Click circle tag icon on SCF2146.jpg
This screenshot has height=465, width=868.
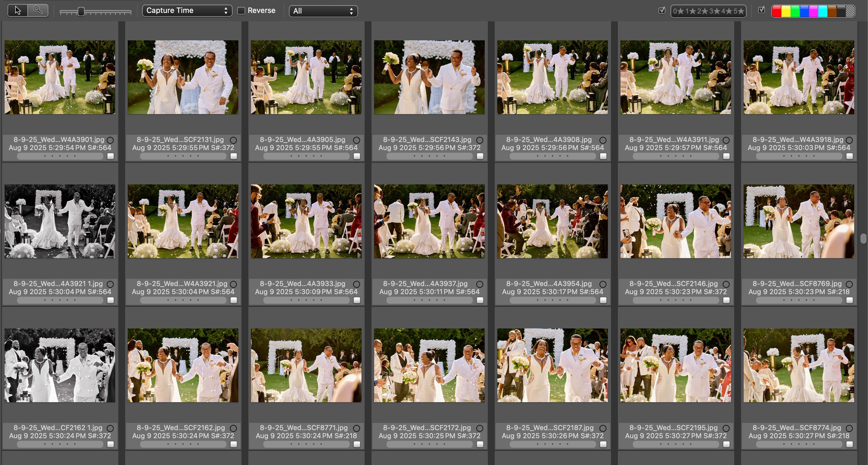(x=726, y=284)
